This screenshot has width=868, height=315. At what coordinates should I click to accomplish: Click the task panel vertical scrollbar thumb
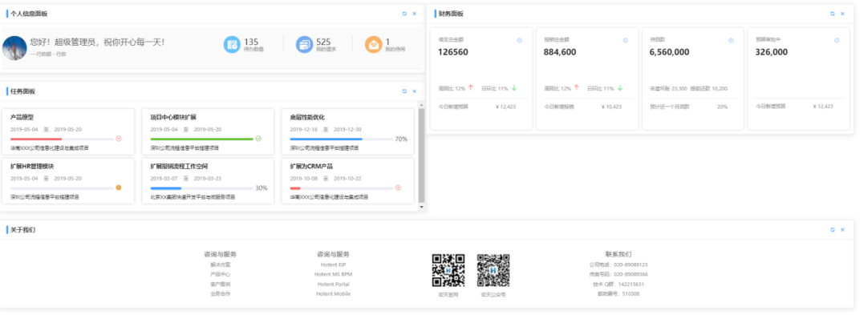[421, 155]
